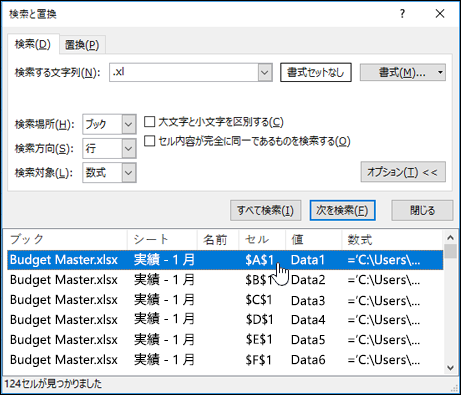The width and height of the screenshot is (461, 395).
Task: Expand the 検索する文字列 history dropdown arrow
Action: tap(265, 72)
